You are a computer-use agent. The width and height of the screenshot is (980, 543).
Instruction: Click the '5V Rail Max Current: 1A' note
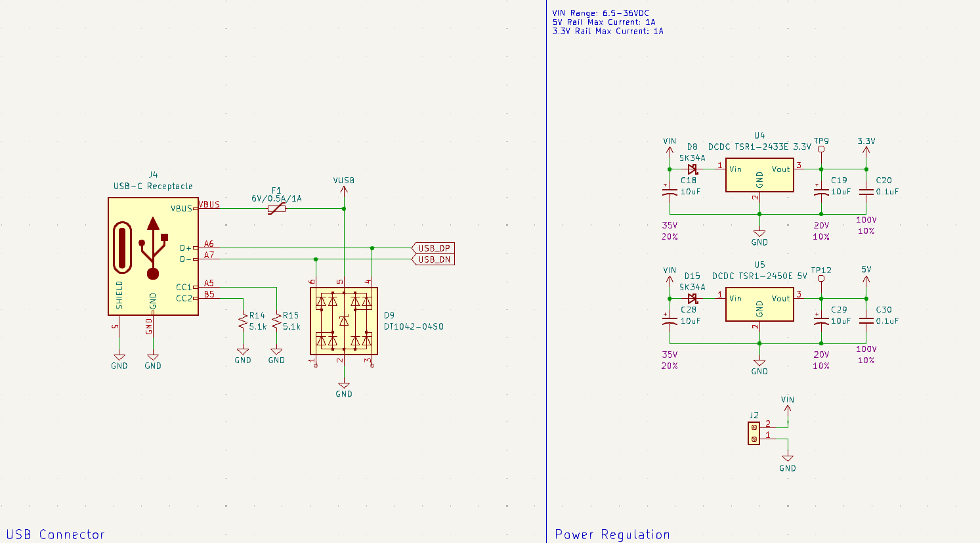point(604,22)
